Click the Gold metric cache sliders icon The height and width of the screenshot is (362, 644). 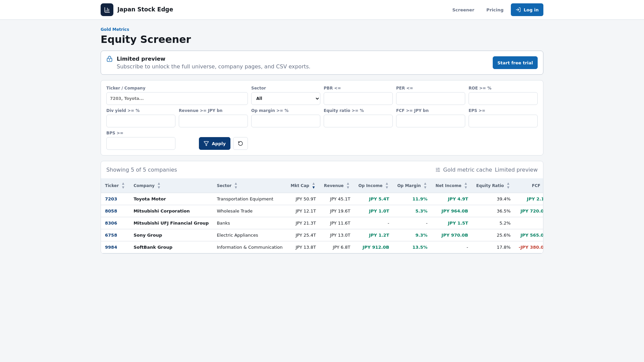438,170
